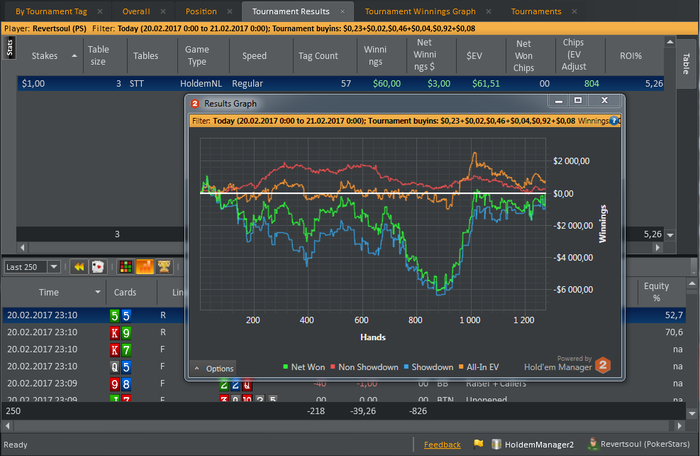Click the bottom horizontal scrollbar right arrow
This screenshot has width=700, height=456.
tap(679, 426)
